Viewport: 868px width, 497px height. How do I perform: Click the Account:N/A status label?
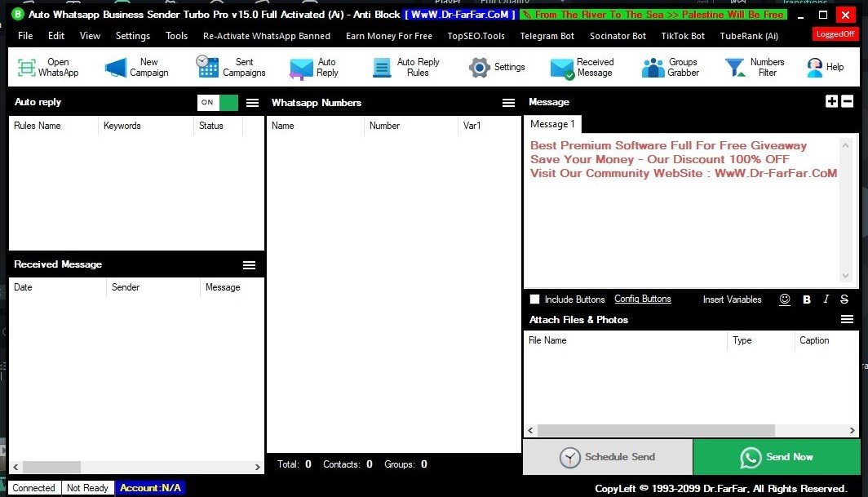[x=150, y=487]
